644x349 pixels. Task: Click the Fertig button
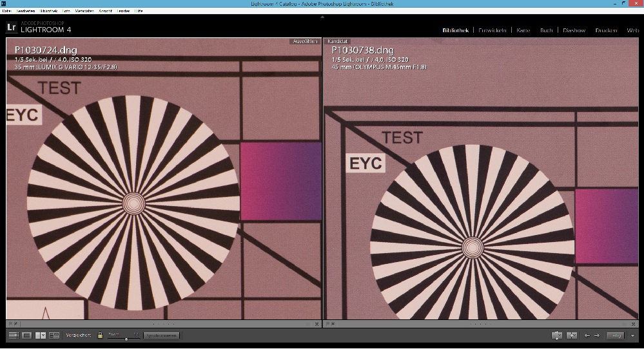(x=616, y=335)
